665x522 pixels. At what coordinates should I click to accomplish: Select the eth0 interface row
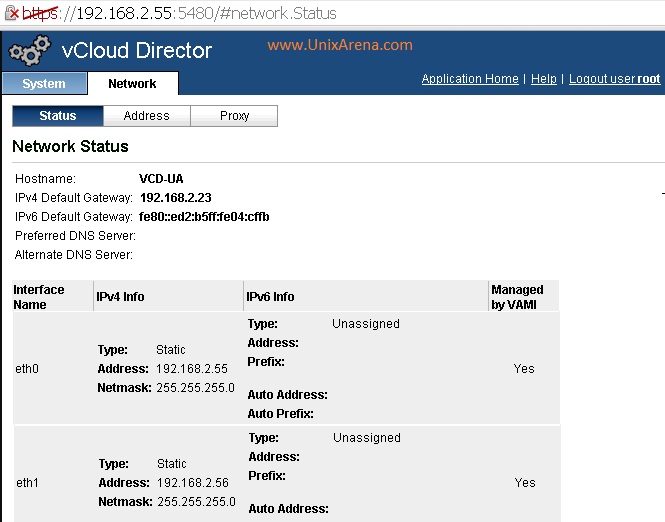(x=286, y=368)
